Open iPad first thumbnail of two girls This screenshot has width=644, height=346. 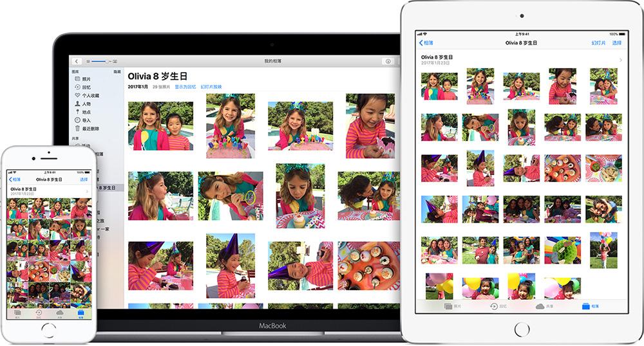click(439, 86)
